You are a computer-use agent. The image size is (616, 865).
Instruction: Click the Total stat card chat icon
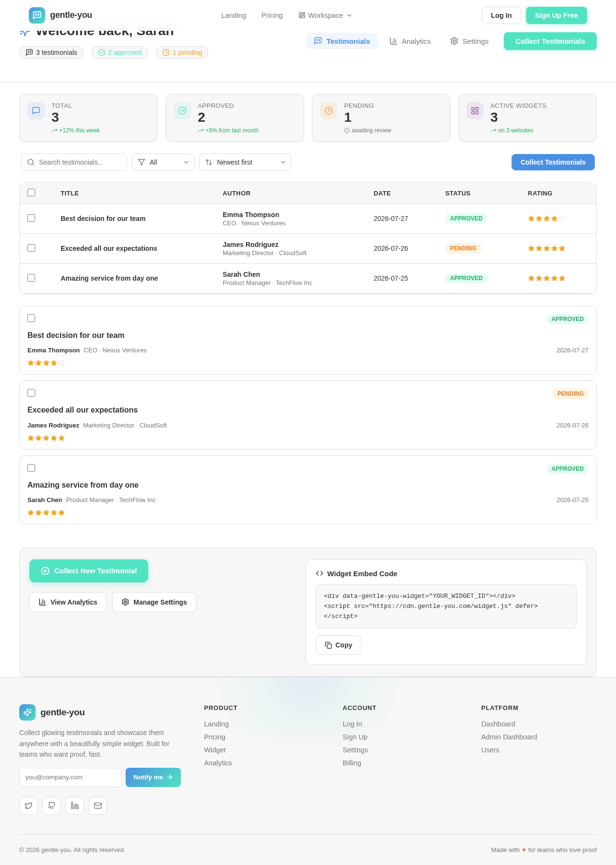[36, 111]
